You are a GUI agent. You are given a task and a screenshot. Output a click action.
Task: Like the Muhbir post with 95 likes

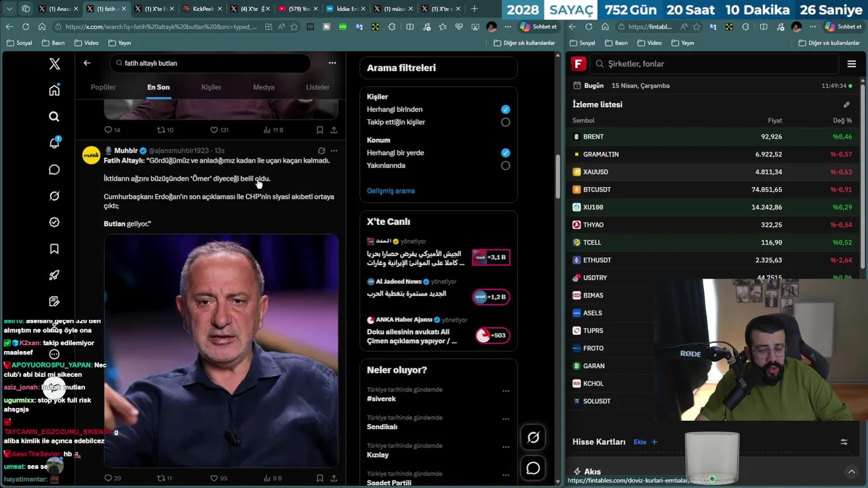click(x=218, y=478)
